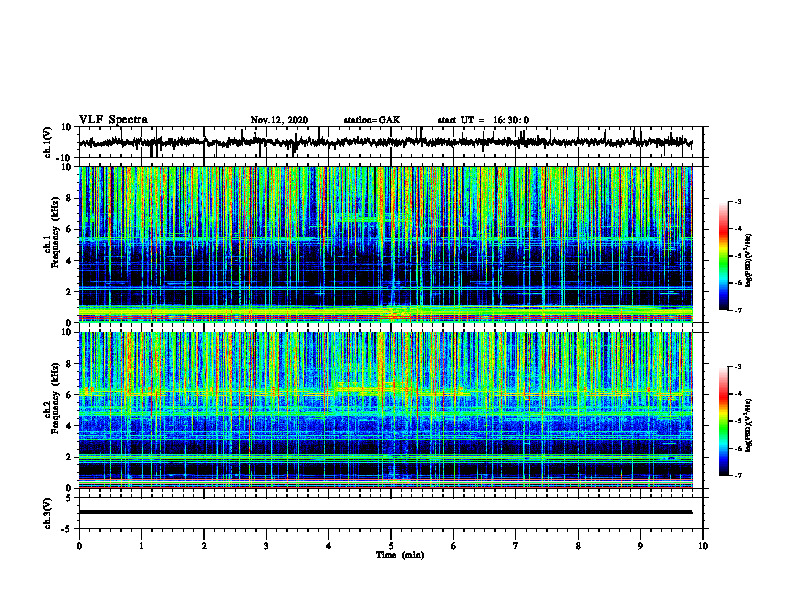
Task: Select the start UT = 16:30:0 text
Action: click(x=483, y=120)
